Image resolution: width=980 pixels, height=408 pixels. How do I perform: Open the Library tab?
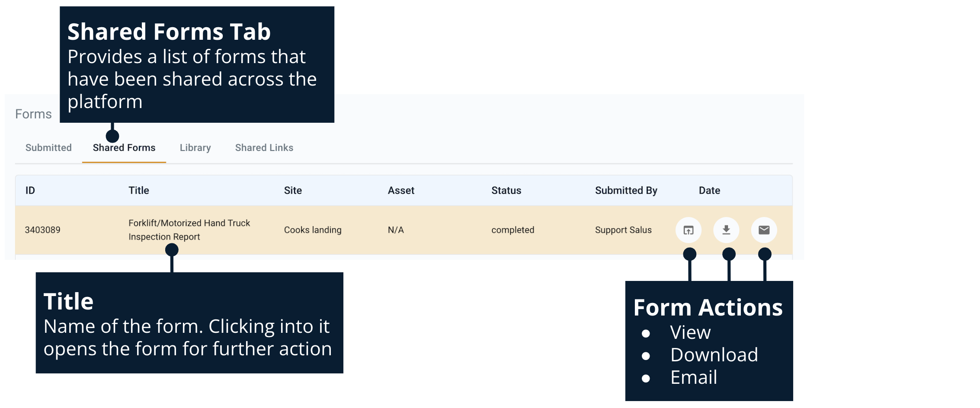(x=195, y=148)
